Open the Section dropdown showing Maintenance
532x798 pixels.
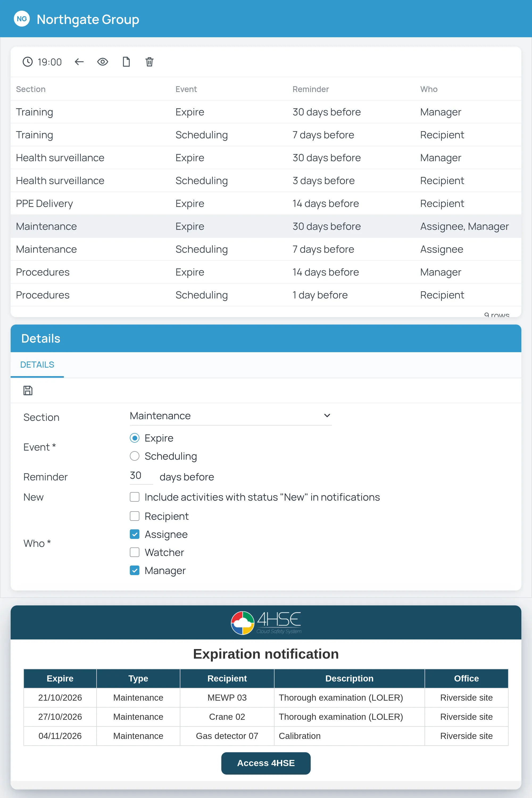coord(231,416)
